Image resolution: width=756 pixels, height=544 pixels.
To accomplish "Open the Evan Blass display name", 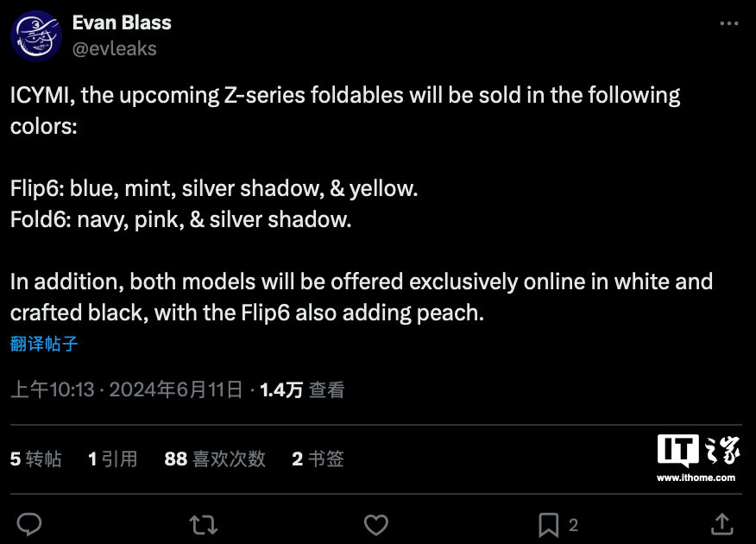I will [122, 23].
